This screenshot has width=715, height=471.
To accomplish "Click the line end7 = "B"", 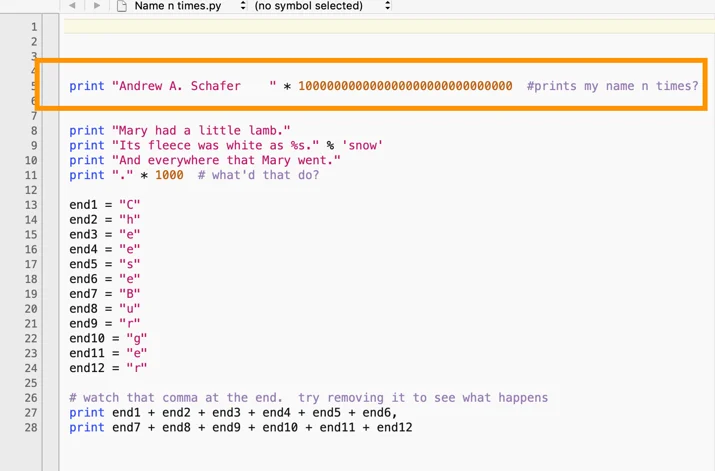I will pyautogui.click(x=104, y=294).
